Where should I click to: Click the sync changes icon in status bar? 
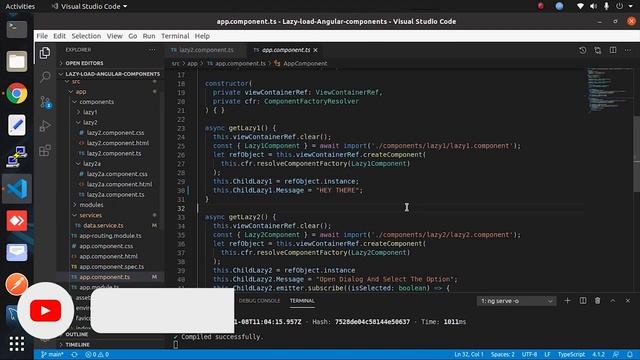tap(74, 354)
